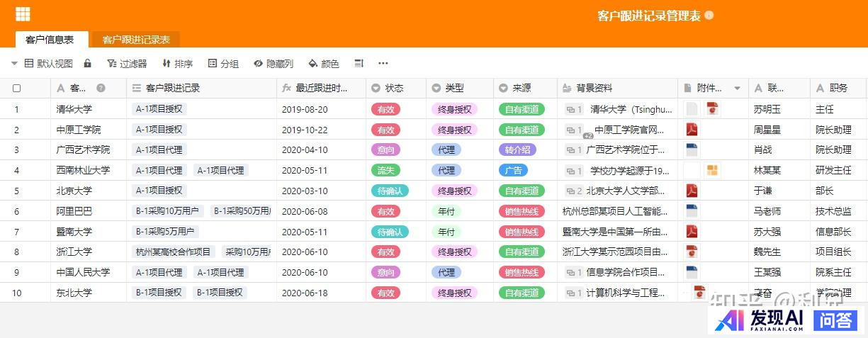This screenshot has height=338, width=868.
Task: Open the app grid menu icon
Action: (23, 14)
